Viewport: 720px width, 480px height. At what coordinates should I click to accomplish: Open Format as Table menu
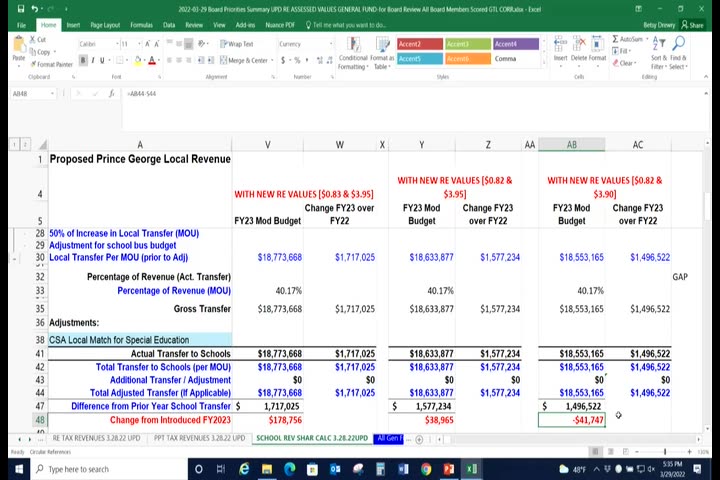(x=382, y=53)
